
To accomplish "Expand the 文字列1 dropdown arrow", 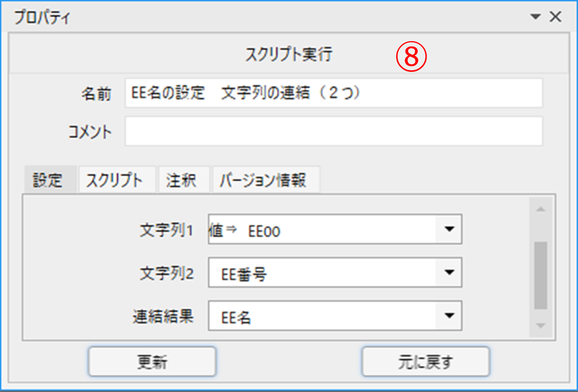I will (449, 229).
